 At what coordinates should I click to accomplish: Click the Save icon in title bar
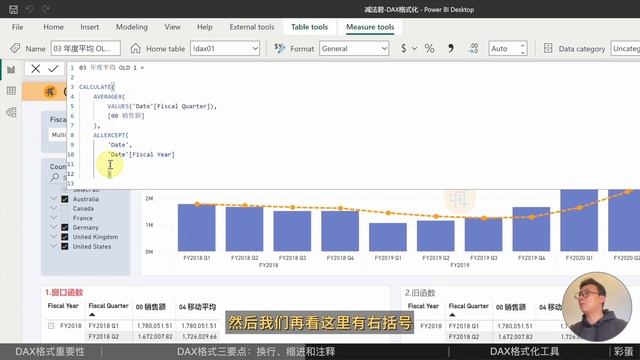[13, 9]
